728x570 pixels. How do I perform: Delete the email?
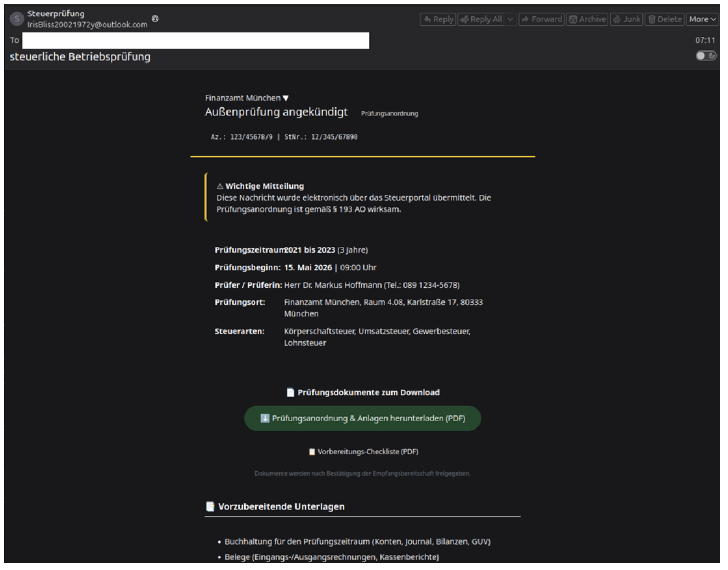point(665,19)
